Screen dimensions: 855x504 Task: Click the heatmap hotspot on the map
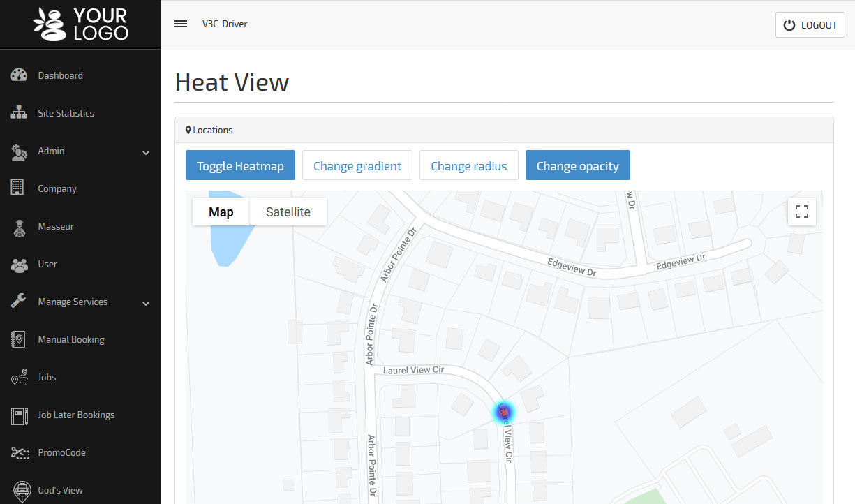(503, 413)
